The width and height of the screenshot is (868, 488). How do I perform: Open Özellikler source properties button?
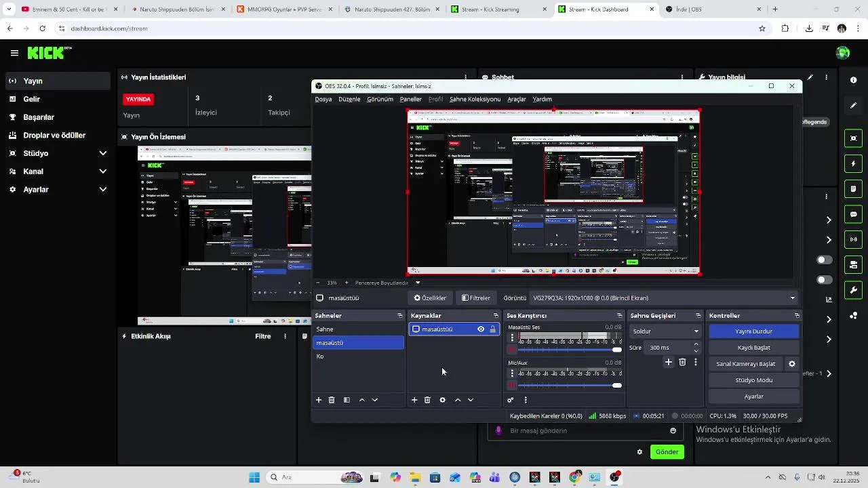(x=430, y=298)
